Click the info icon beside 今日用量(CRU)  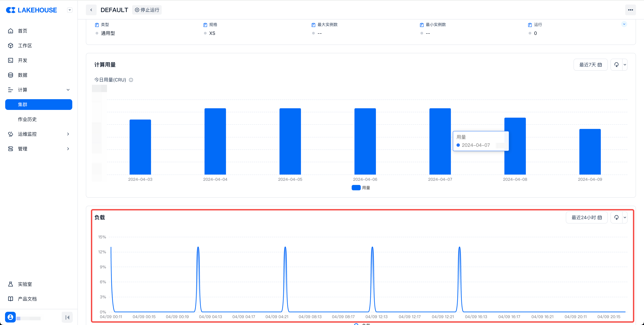click(x=131, y=80)
